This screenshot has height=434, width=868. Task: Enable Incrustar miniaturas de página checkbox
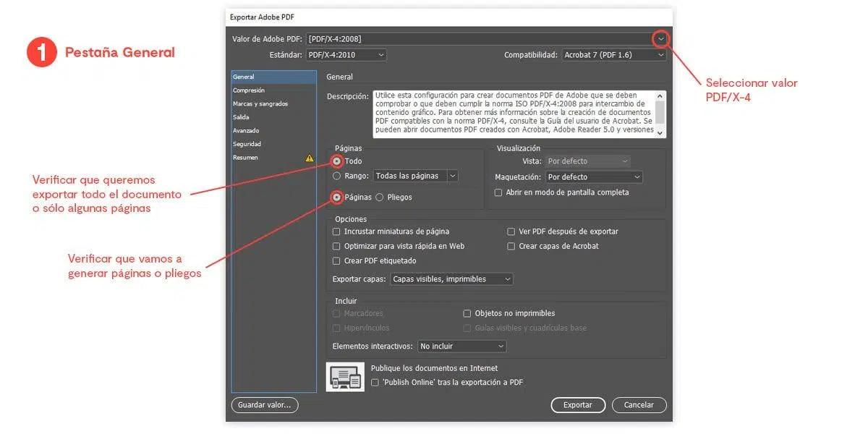click(x=336, y=232)
